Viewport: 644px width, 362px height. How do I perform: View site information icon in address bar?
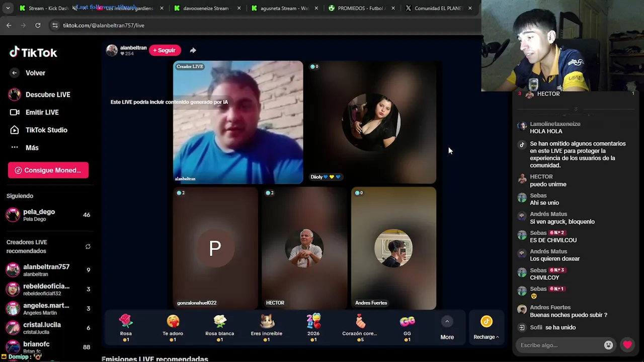[x=55, y=25]
